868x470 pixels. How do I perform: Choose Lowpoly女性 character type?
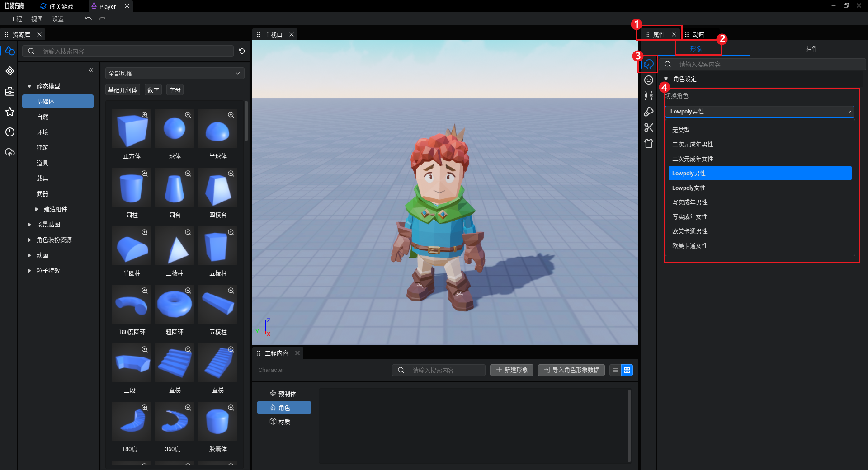(x=759, y=188)
